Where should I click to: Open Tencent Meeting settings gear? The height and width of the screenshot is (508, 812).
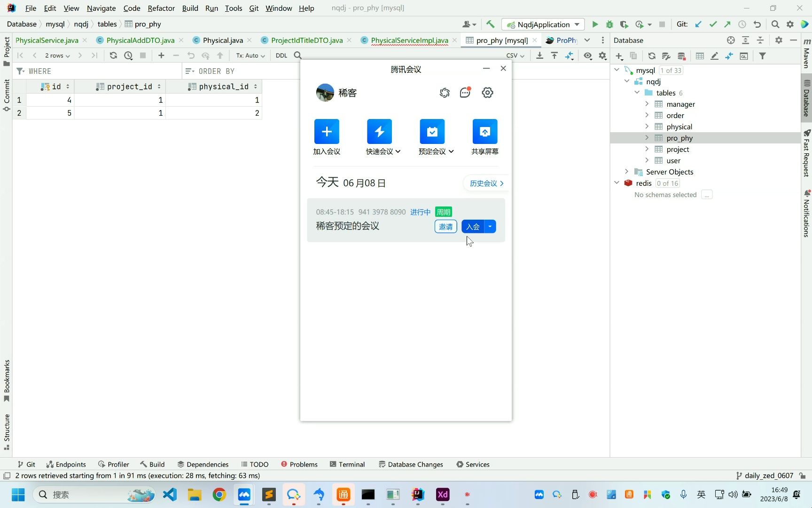(x=487, y=93)
